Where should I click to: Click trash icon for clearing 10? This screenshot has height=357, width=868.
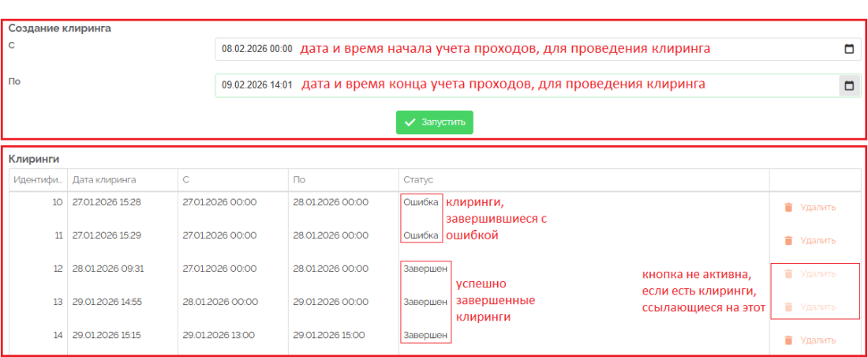click(x=788, y=207)
